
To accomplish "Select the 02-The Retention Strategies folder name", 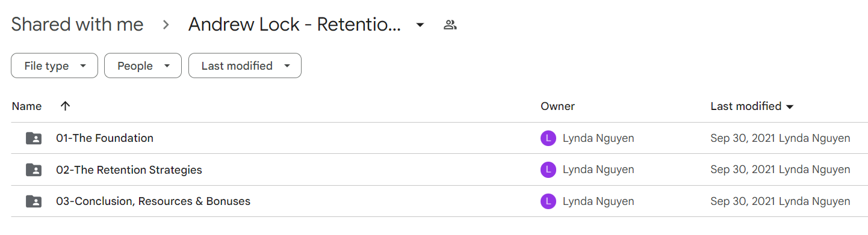I will [129, 170].
